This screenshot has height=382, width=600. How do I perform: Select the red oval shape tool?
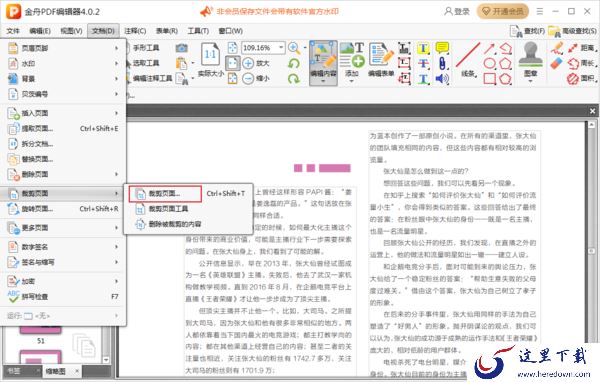(489, 63)
